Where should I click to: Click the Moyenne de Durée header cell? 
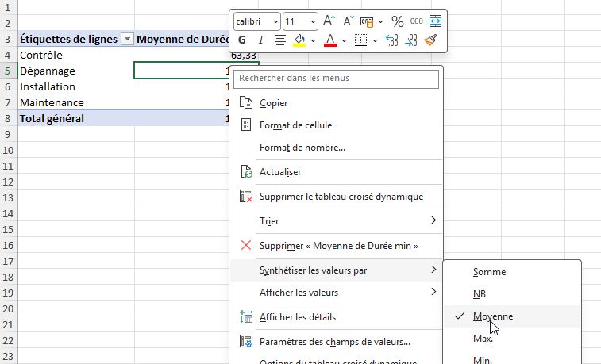coord(183,39)
